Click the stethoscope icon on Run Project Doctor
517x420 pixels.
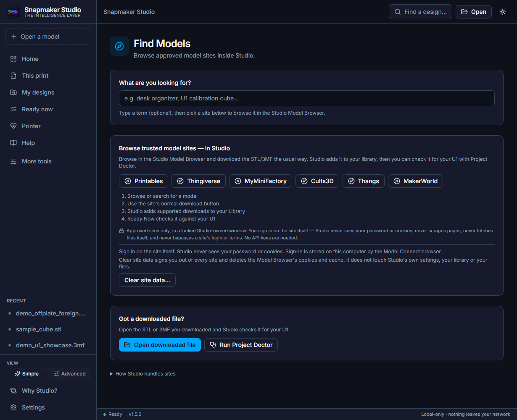[213, 345]
